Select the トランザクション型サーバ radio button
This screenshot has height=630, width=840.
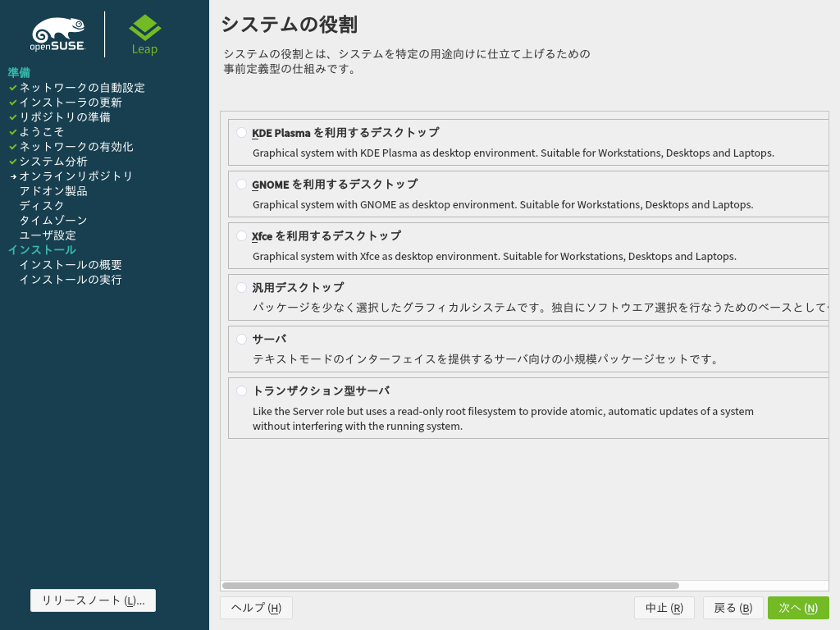coord(242,391)
